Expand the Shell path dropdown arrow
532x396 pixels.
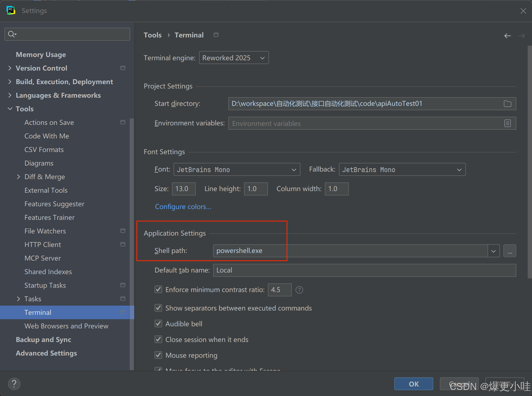(x=493, y=251)
